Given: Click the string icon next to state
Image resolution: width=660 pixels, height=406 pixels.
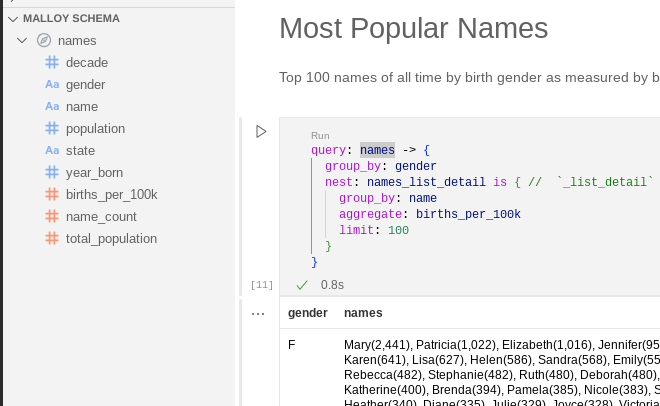Looking at the screenshot, I should point(52,150).
